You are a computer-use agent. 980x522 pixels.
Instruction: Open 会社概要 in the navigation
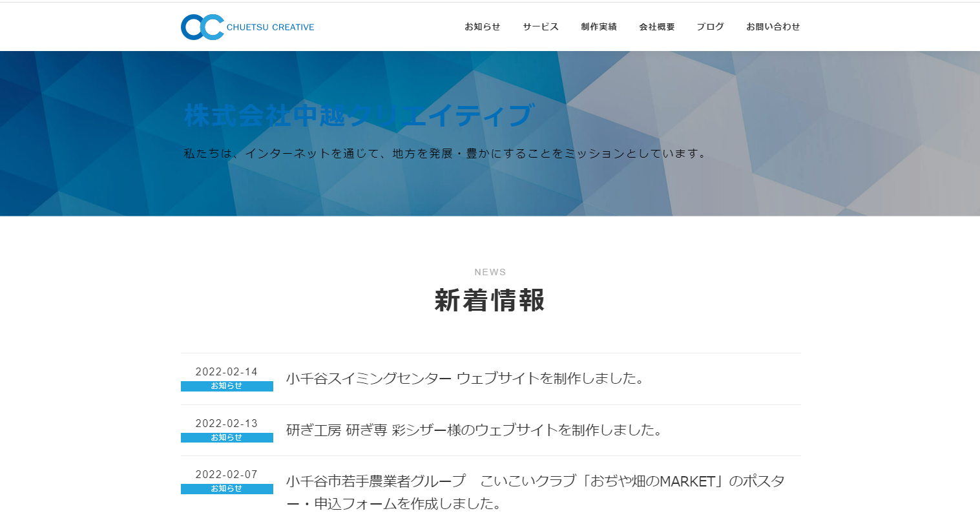point(657,26)
